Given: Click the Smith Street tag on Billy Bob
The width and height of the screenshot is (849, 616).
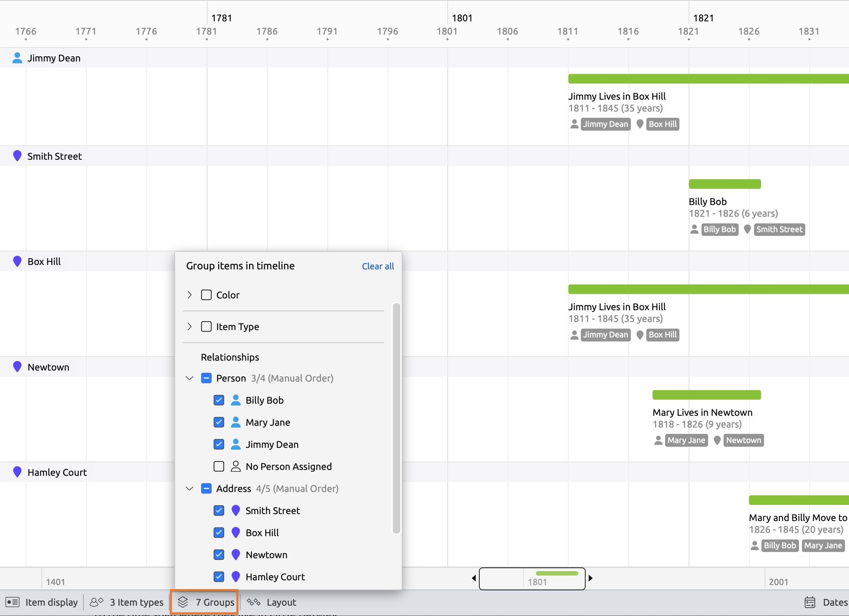Looking at the screenshot, I should (779, 229).
